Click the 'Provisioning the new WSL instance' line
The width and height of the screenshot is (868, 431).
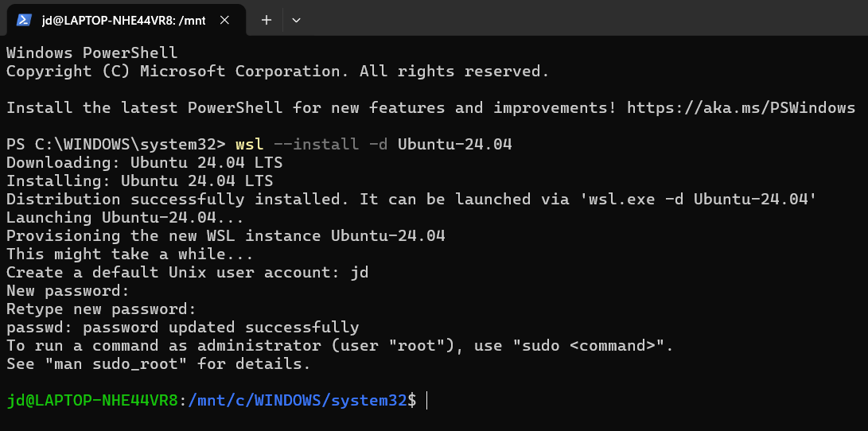(x=226, y=236)
